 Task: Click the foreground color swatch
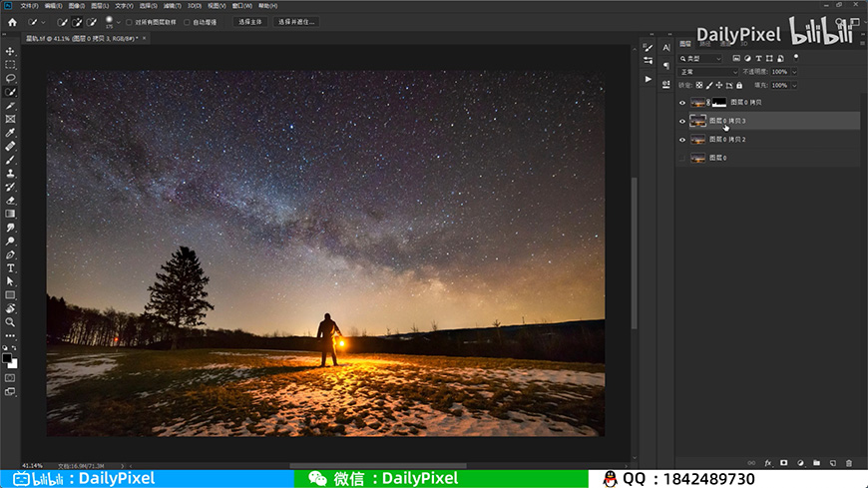click(7, 358)
